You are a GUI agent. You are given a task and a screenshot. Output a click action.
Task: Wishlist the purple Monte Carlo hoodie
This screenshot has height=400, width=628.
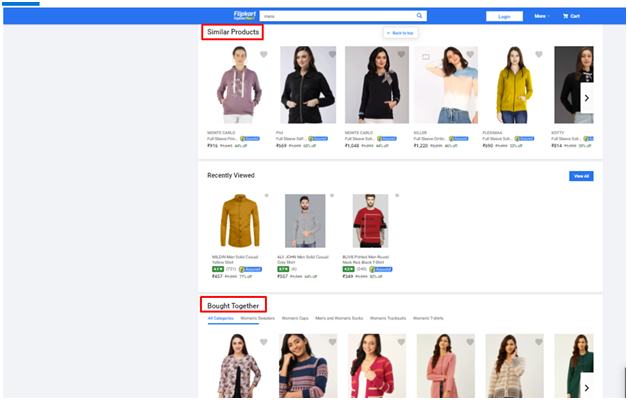pos(264,54)
